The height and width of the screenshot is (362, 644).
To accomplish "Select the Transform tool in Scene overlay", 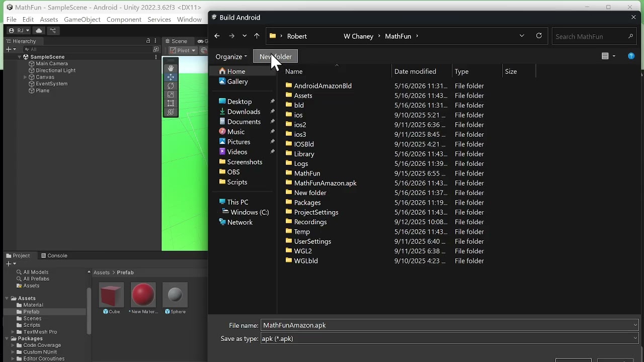I will point(171,112).
